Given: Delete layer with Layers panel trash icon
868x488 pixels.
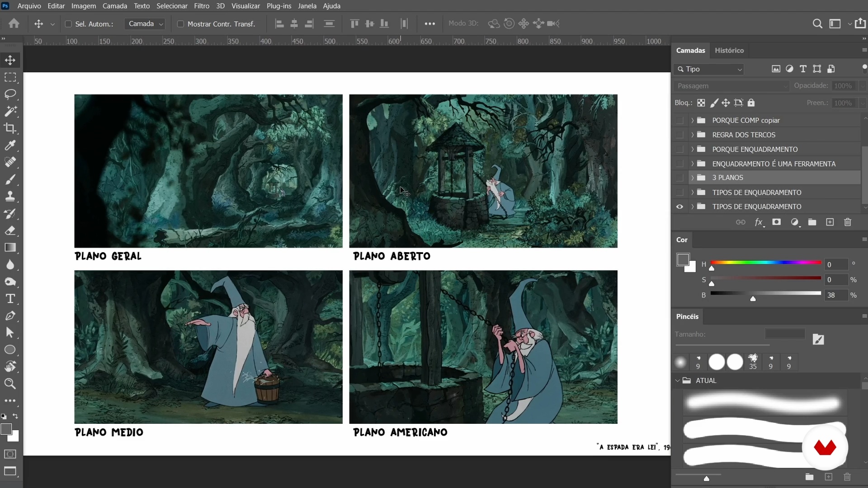Looking at the screenshot, I should (x=848, y=222).
